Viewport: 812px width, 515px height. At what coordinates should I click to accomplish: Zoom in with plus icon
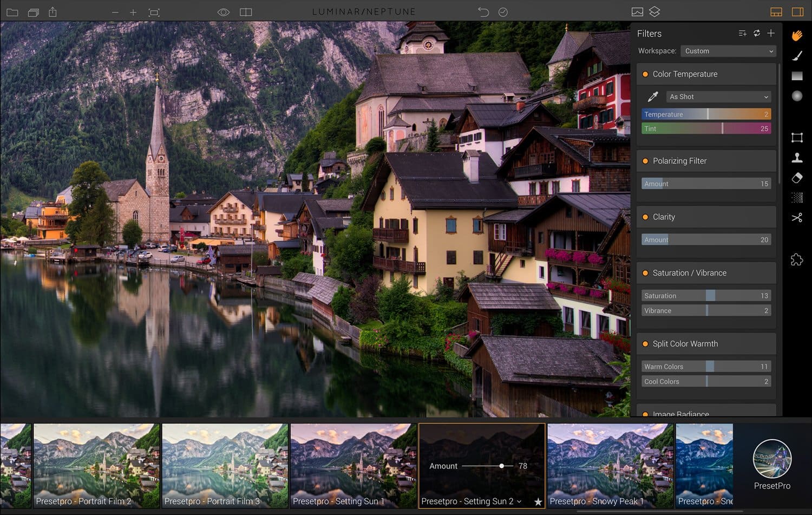click(x=133, y=12)
